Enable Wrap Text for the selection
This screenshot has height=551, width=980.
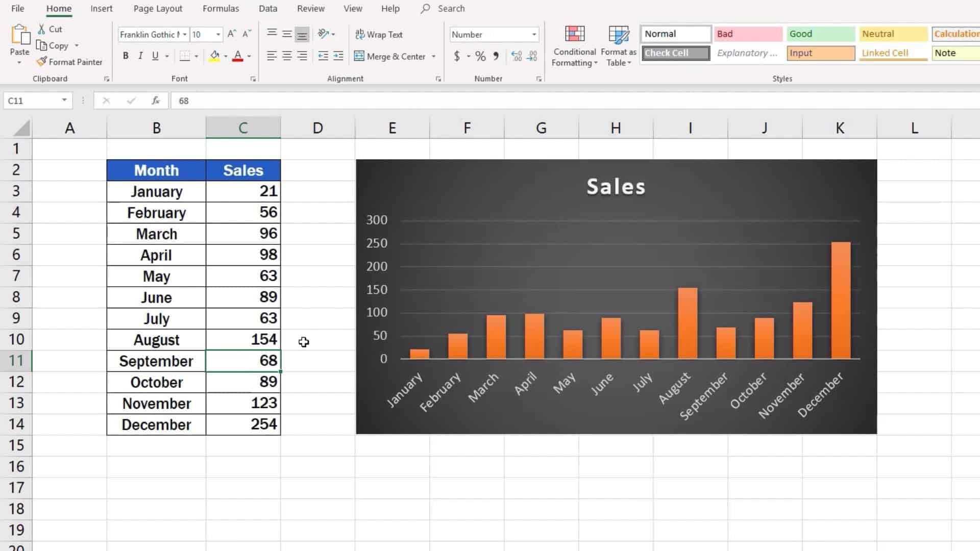point(379,34)
